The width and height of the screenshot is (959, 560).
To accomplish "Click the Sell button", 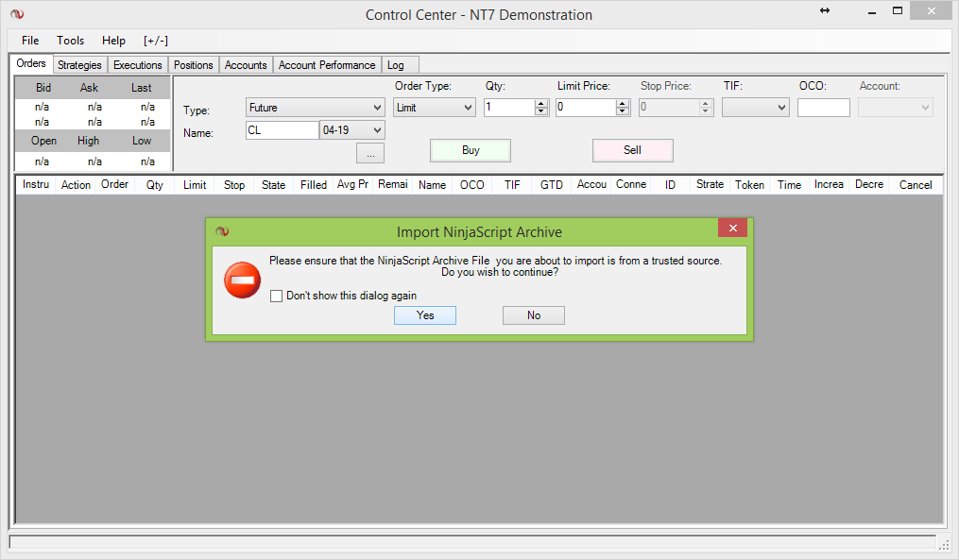I will 632,150.
